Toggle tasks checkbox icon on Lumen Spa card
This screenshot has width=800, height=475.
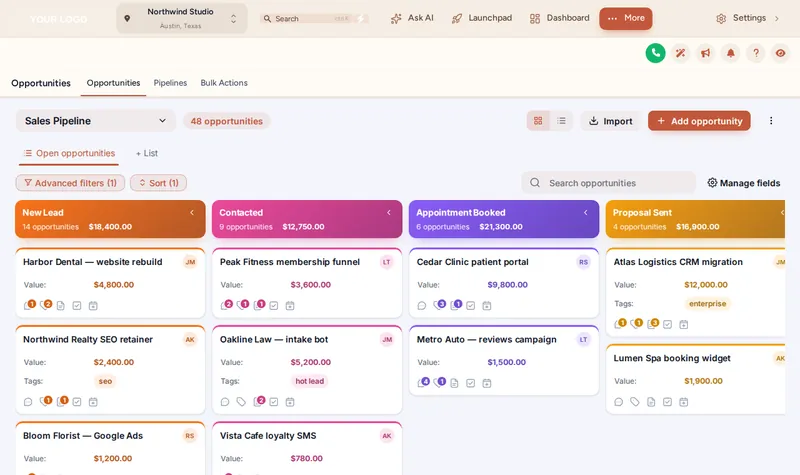click(x=667, y=402)
